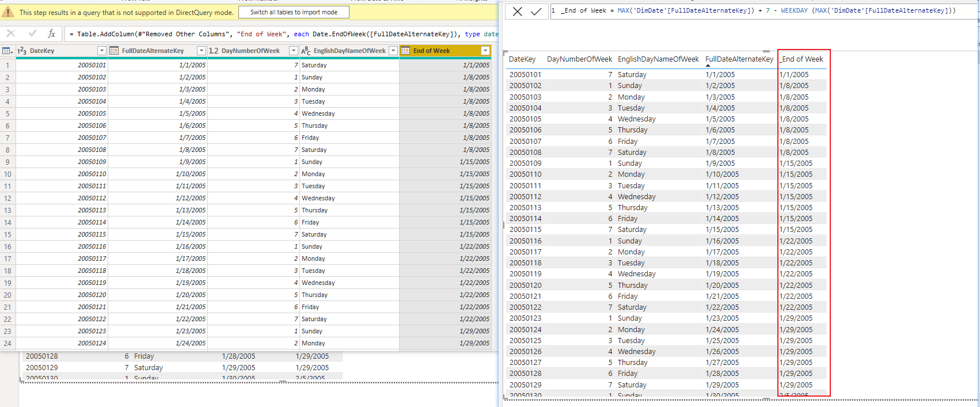Click the sort arrow under FullDateAlternateKey header
Image resolution: width=980 pixels, height=407 pixels.
(x=708, y=66)
